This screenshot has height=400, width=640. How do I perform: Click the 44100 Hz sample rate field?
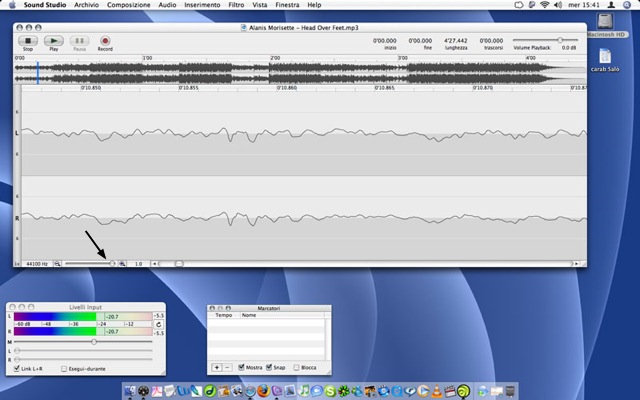[37, 264]
